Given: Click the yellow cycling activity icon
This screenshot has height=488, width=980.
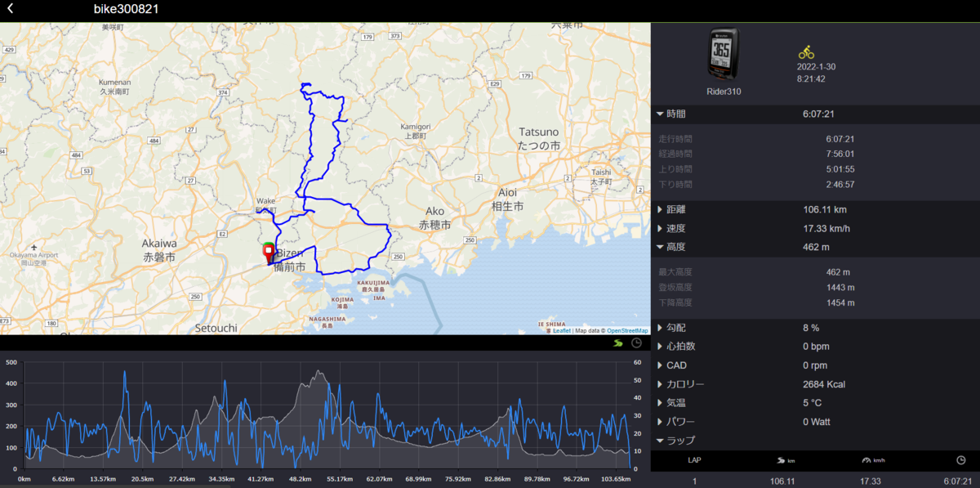Looking at the screenshot, I should 806,51.
